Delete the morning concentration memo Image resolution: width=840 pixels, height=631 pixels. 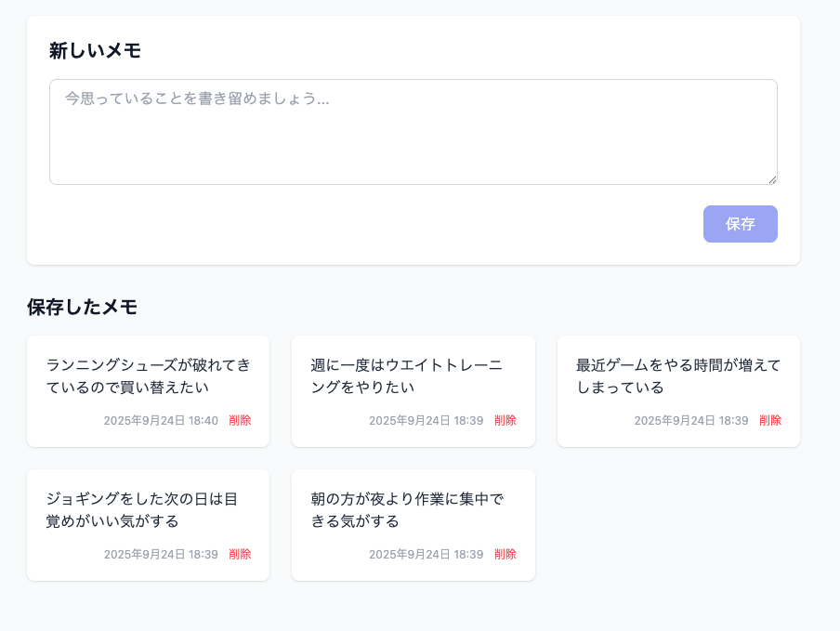point(505,555)
